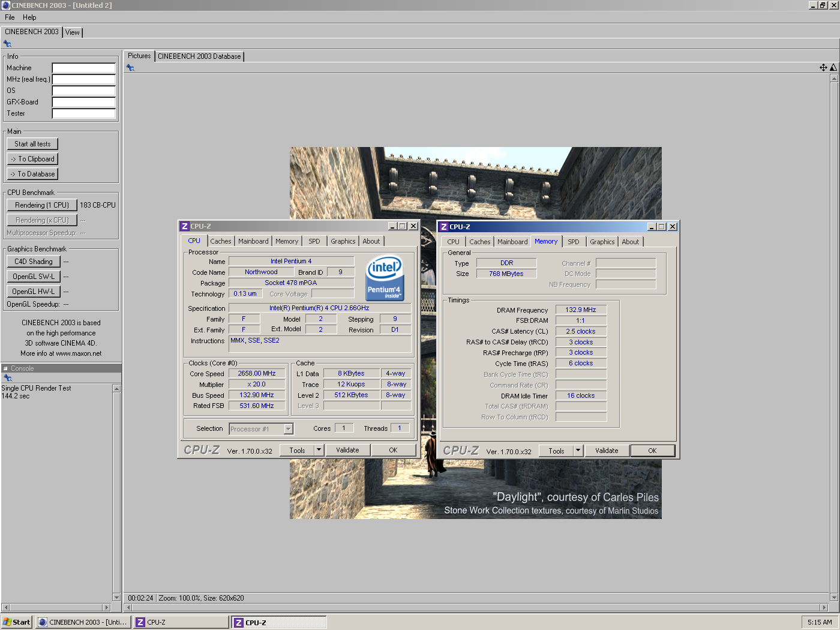Image resolution: width=840 pixels, height=630 pixels.
Task: Switch to the CINEBENCH 2003 Database tab
Action: click(199, 56)
